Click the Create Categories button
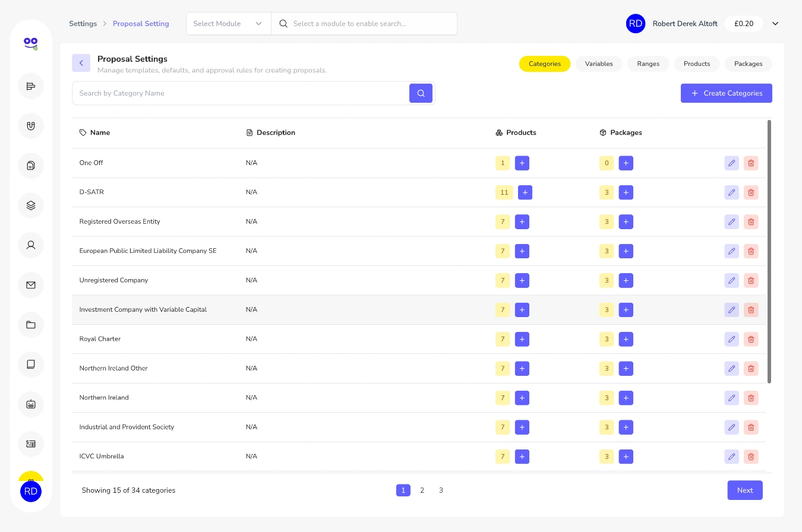Image resolution: width=802 pixels, height=532 pixels. pos(727,93)
